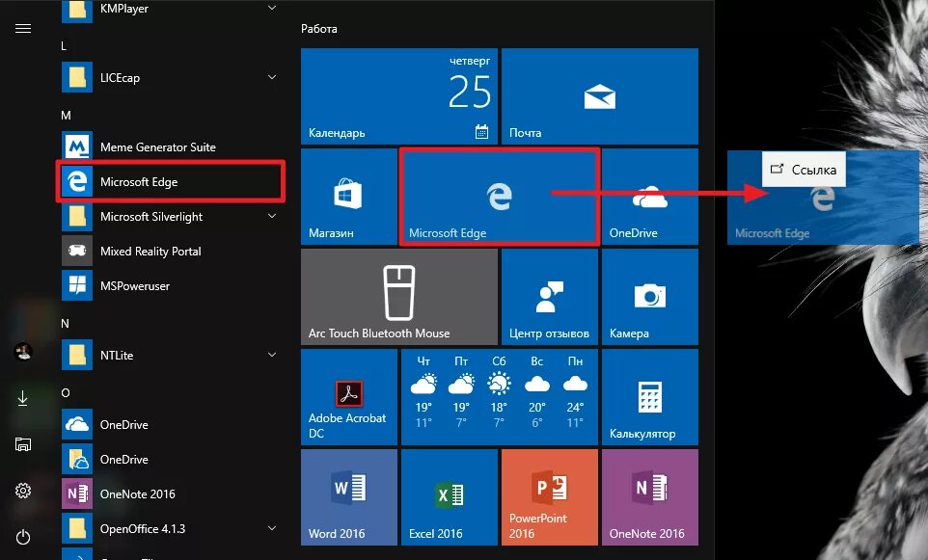Open MSPoweruser from the app list
Image resolution: width=928 pixels, height=560 pixels.
[x=171, y=285]
